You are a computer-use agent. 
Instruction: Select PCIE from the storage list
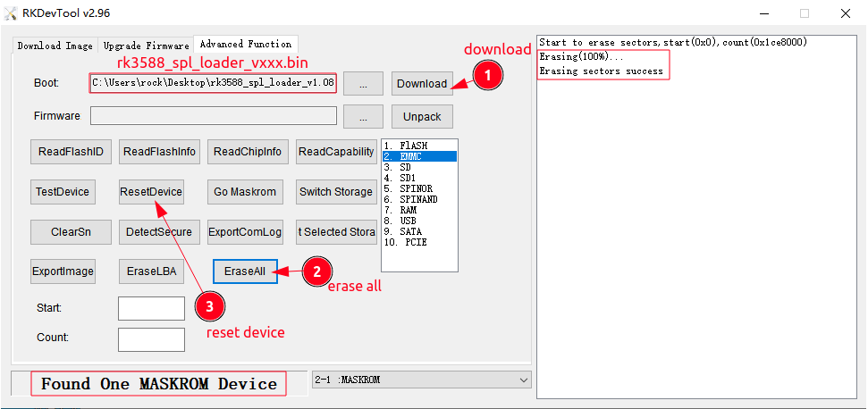411,242
